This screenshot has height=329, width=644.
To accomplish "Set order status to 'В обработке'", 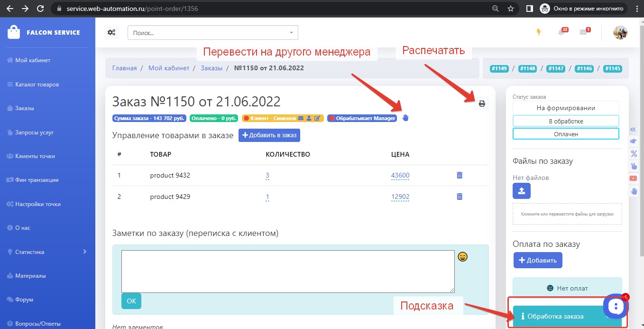I will 565,121.
